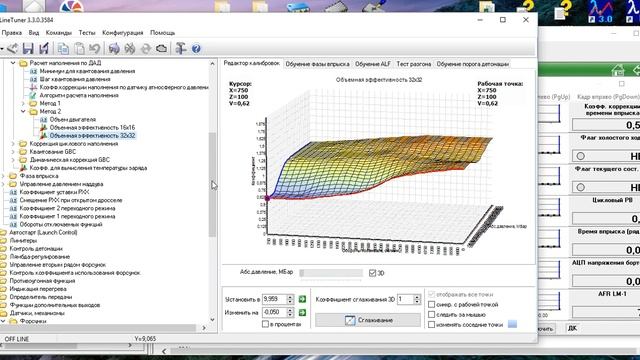640x360 pixels.
Task: Click blue color swatch beside изменять соседние точки
Action: click(512, 324)
